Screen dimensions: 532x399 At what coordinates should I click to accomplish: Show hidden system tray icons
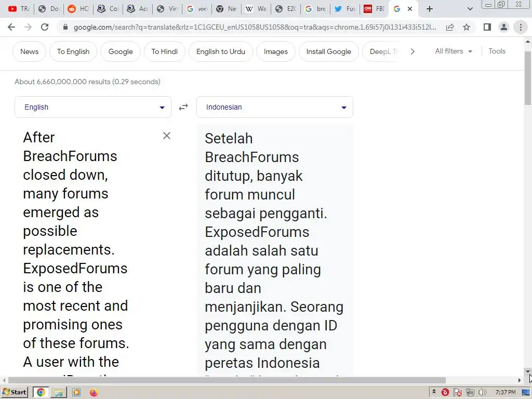tap(434, 392)
